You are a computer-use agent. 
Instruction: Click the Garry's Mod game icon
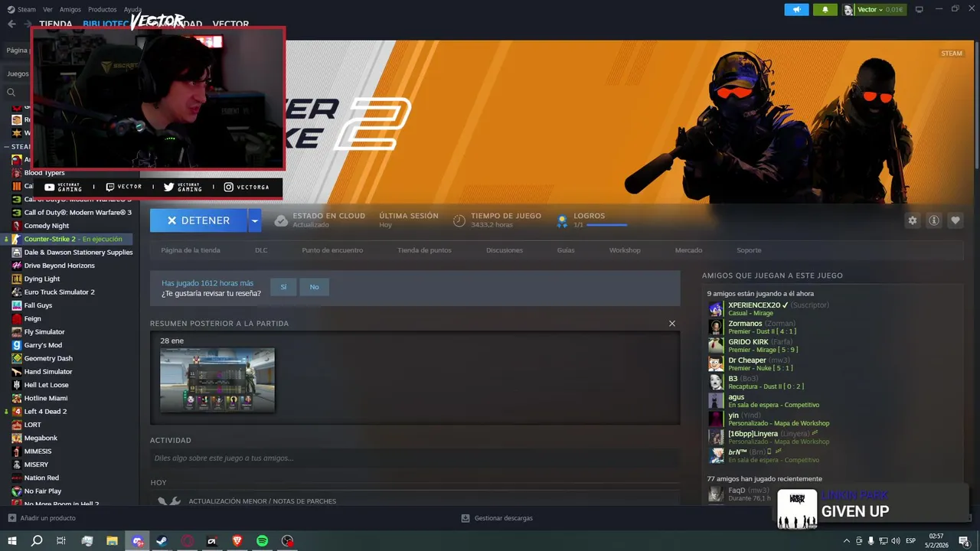click(x=17, y=345)
